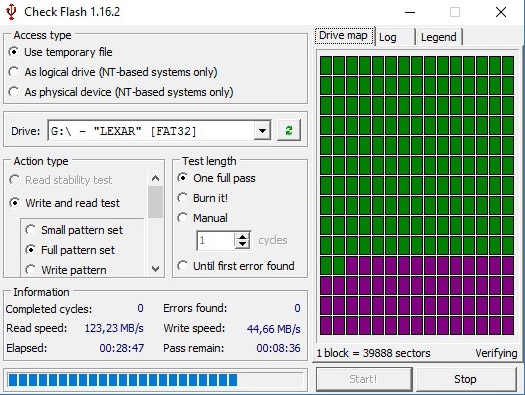Select Small pattern set option
Screen dimensions: 525x395
[74, 230]
